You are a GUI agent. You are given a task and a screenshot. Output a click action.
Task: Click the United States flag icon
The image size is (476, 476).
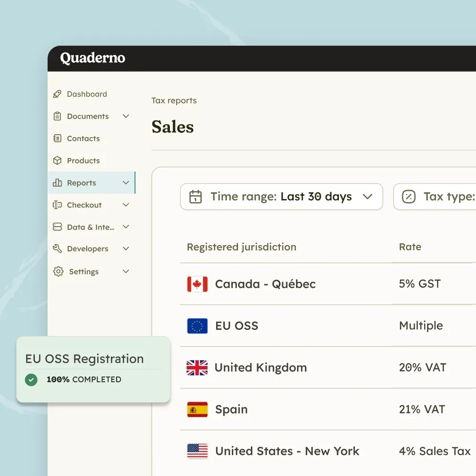tap(198, 451)
